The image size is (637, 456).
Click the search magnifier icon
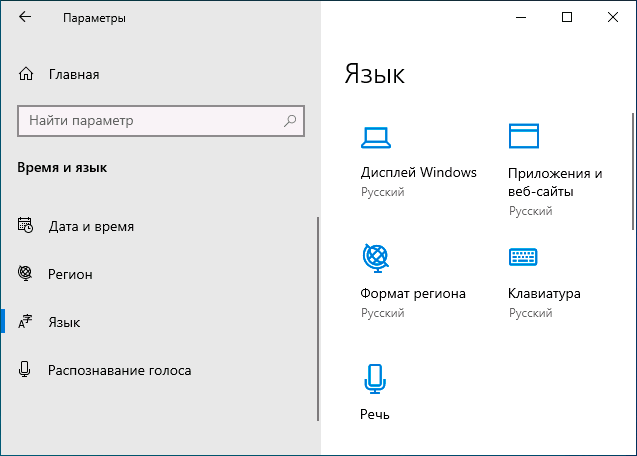(290, 121)
